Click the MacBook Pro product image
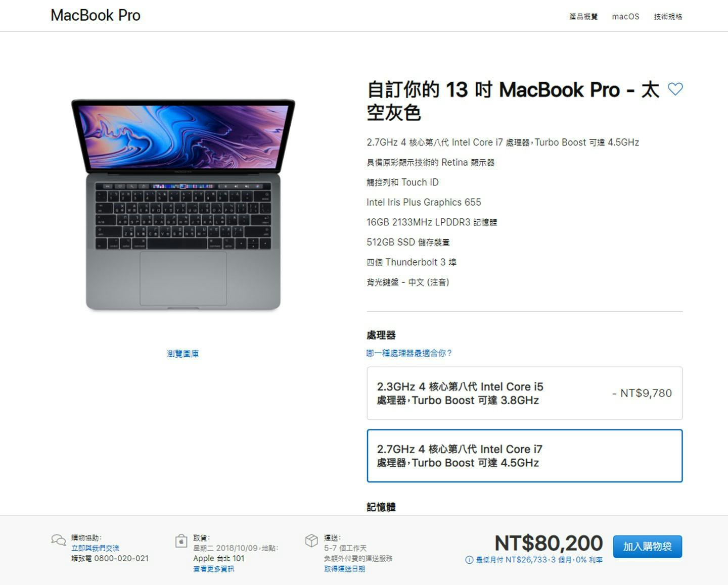The image size is (728, 585). pos(183,205)
